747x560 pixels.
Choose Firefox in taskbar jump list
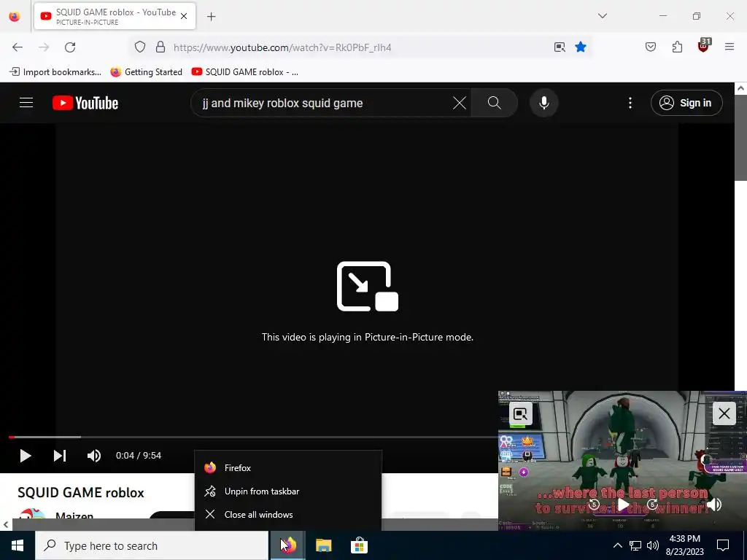point(288,468)
